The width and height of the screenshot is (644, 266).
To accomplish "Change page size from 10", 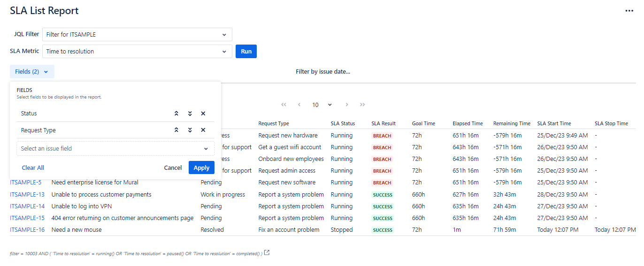I will (322, 105).
